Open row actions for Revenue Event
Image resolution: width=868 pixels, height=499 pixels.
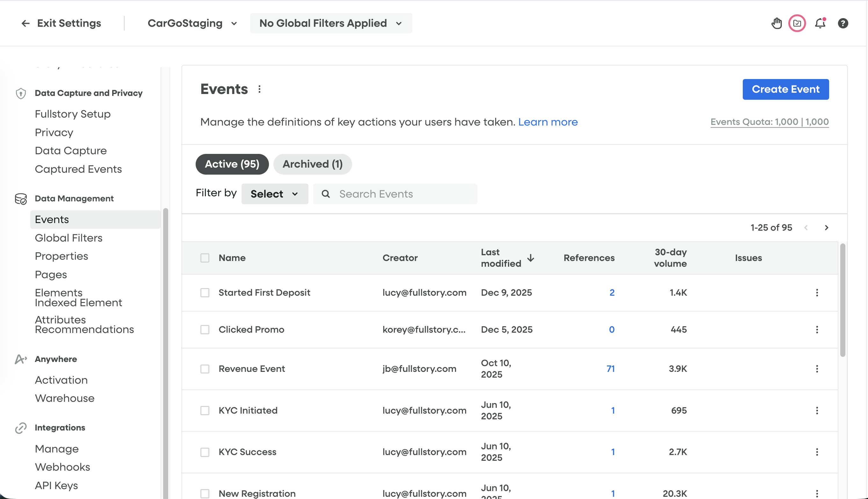pyautogui.click(x=817, y=369)
